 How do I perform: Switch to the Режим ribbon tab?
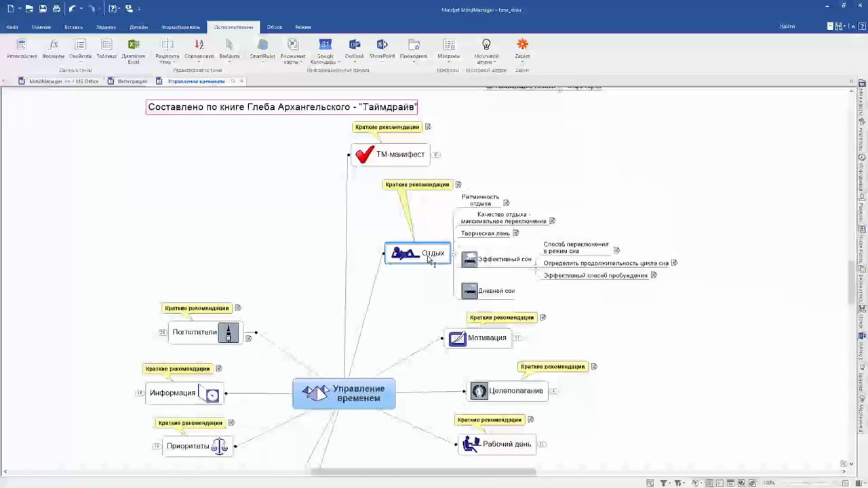303,27
